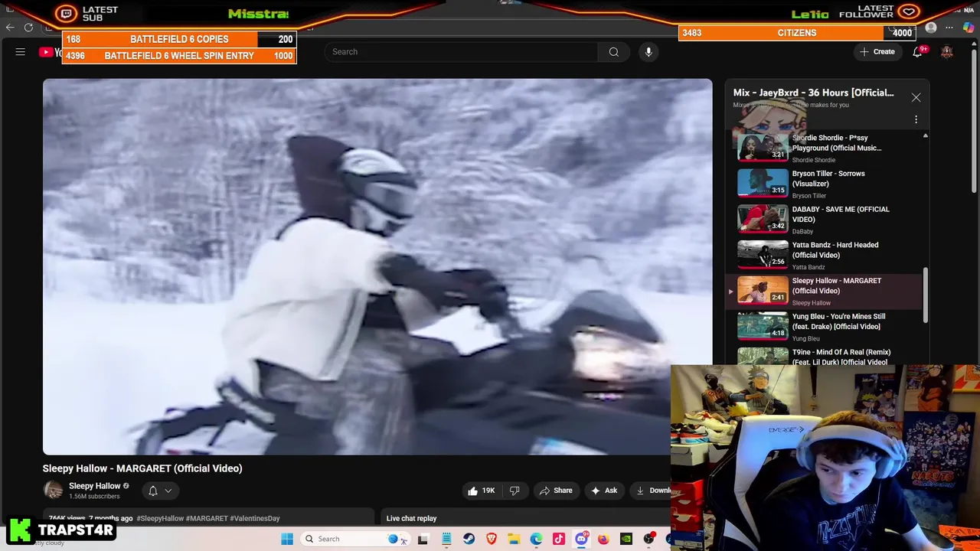Click the playlist panel scrollbar

coord(926,295)
